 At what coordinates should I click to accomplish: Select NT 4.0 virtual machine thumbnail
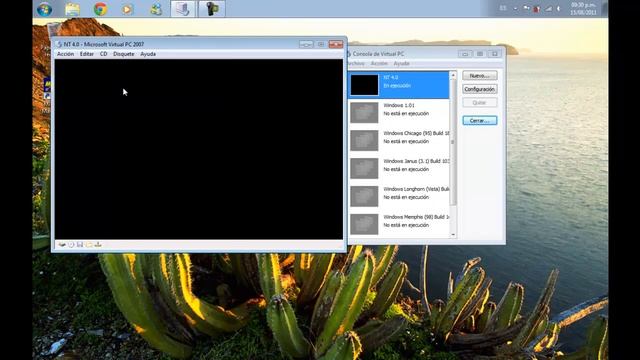[364, 85]
